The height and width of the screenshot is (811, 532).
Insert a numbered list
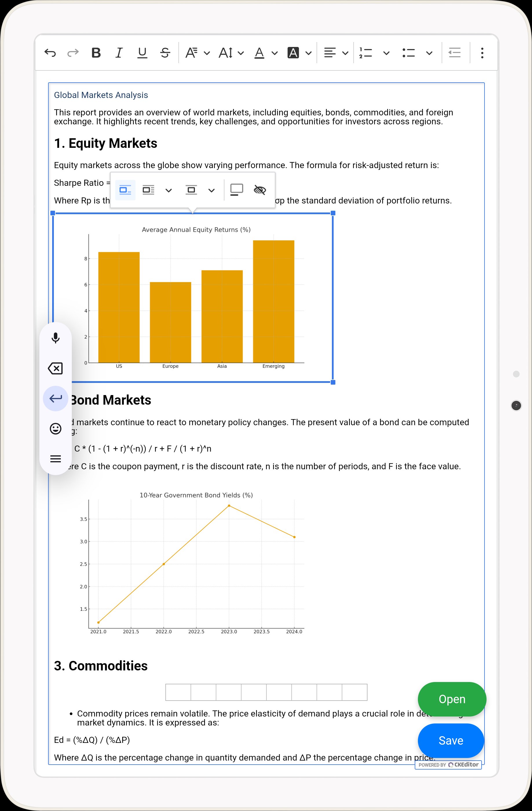coord(365,53)
